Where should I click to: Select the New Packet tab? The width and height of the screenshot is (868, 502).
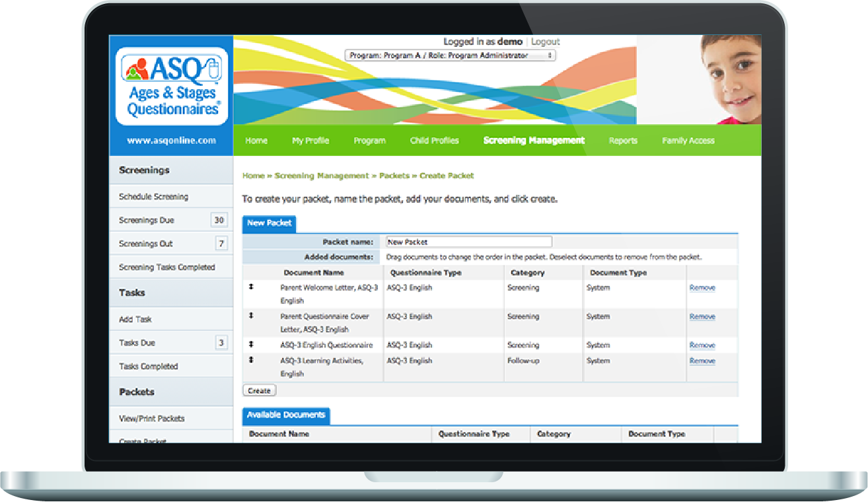pos(269,224)
